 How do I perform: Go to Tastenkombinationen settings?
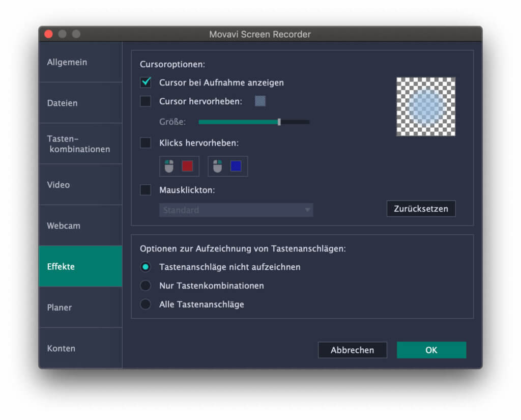click(x=80, y=143)
